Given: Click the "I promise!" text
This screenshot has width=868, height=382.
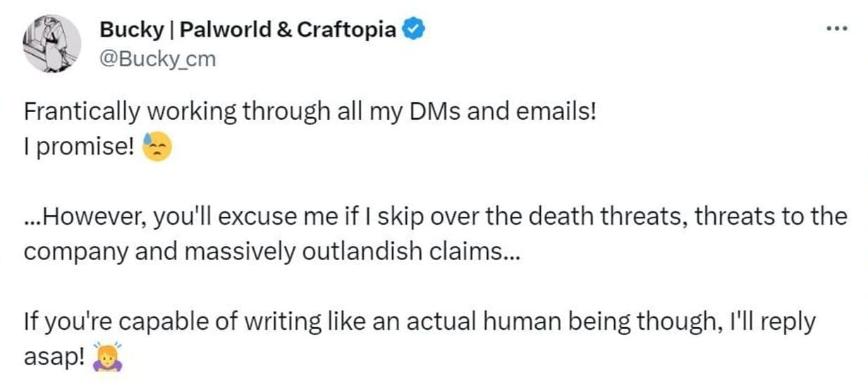Looking at the screenshot, I should 79,147.
